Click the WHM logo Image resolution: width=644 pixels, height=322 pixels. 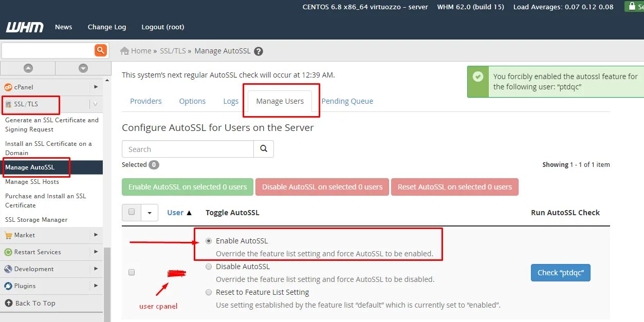click(x=25, y=27)
